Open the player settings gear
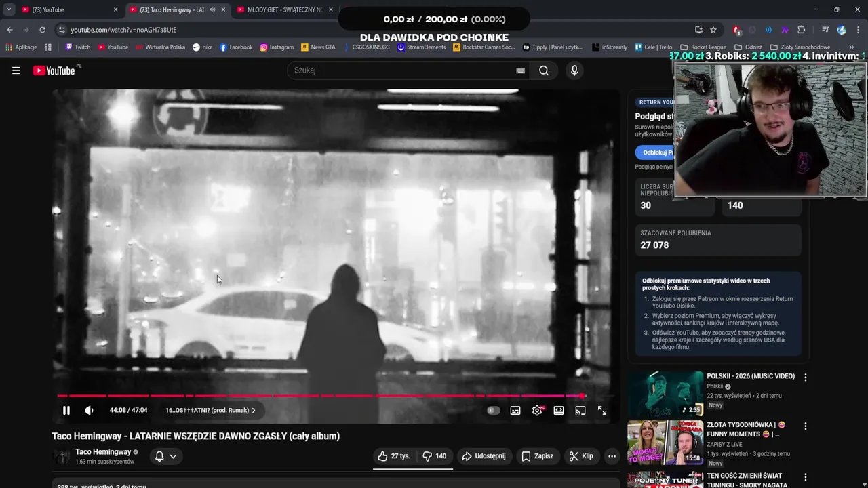The width and height of the screenshot is (868, 488). click(537, 410)
